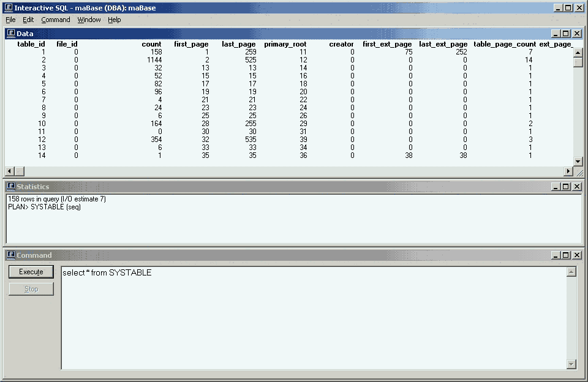
Task: Maximize the Data window
Action: [566, 34]
